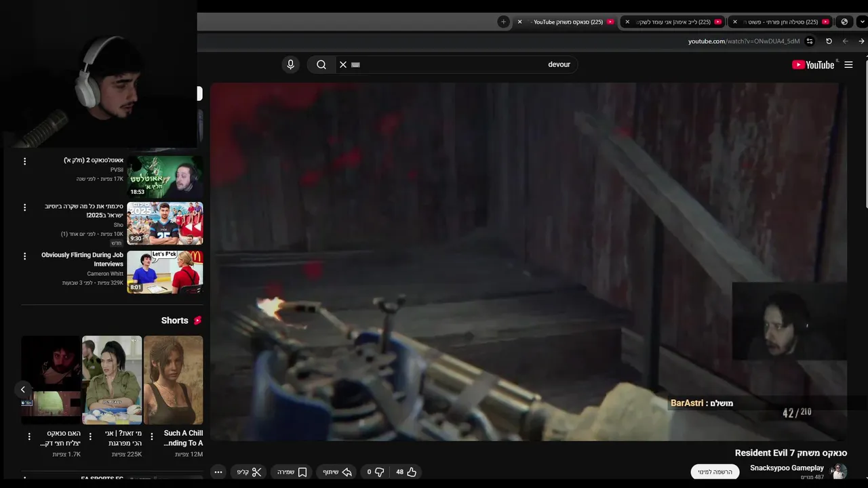Open the 'Such A Chill' Short thumbnail
Viewport: 868px width, 488px height.
[x=173, y=380]
